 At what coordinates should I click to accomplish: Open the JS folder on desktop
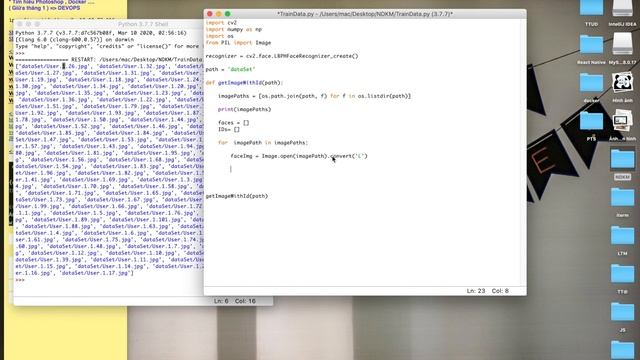622,313
